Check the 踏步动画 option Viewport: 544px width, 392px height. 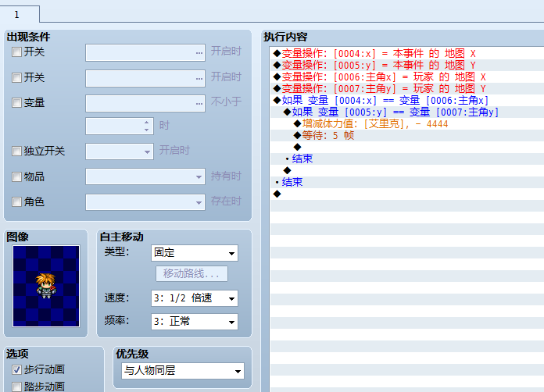pyautogui.click(x=16, y=387)
